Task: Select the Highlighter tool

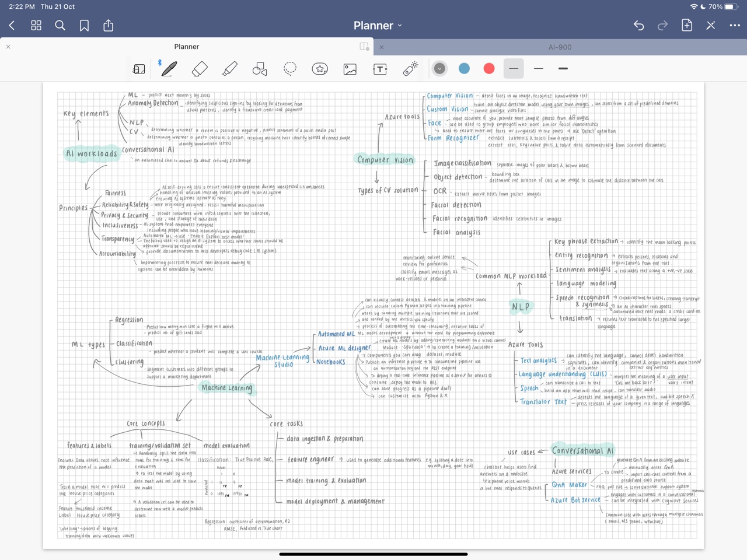Action: pos(230,69)
